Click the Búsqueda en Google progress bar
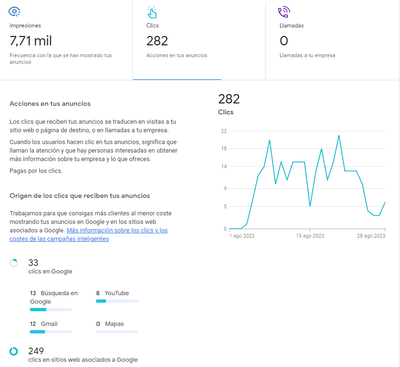 click(51, 310)
